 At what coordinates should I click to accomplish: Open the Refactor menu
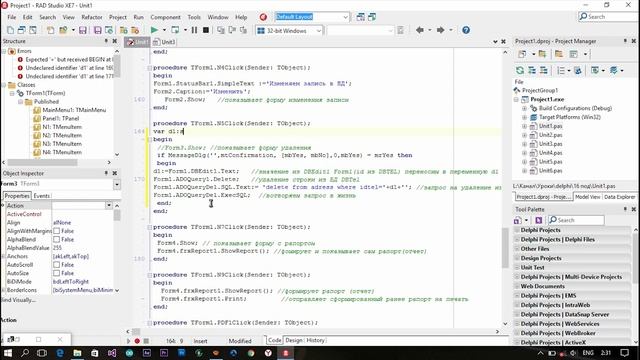pyautogui.click(x=92, y=17)
